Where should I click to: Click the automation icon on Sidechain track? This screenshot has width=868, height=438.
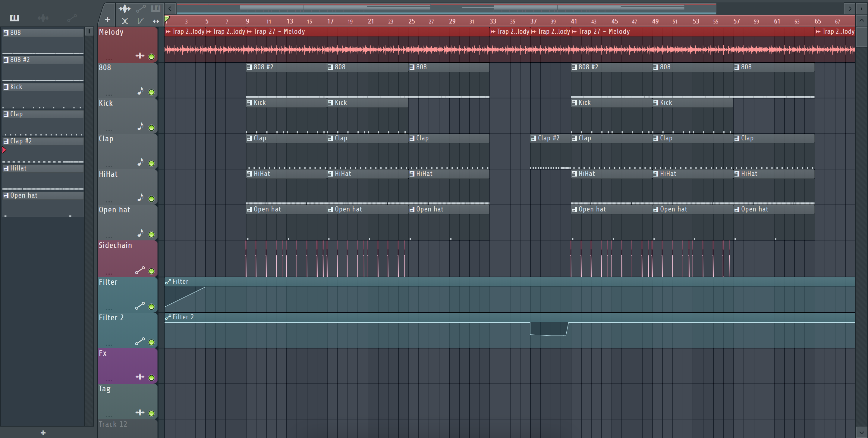[x=140, y=270]
